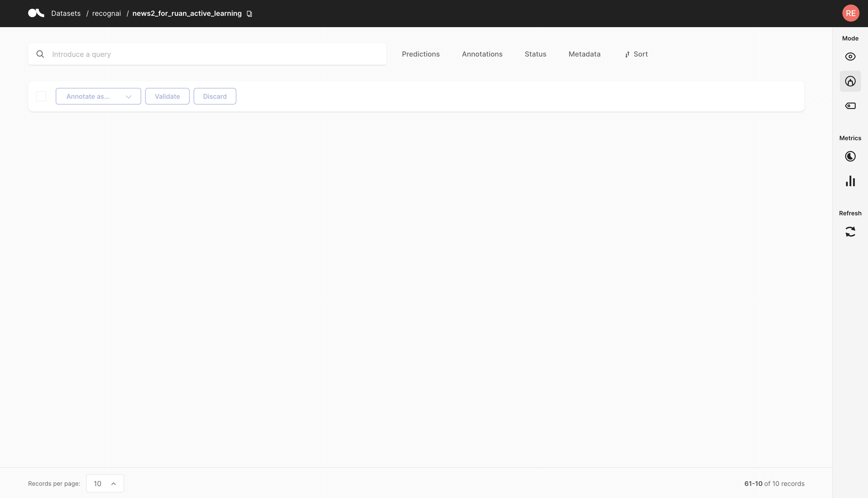Click the search magnifier icon
The width and height of the screenshot is (868, 498).
coord(40,54)
